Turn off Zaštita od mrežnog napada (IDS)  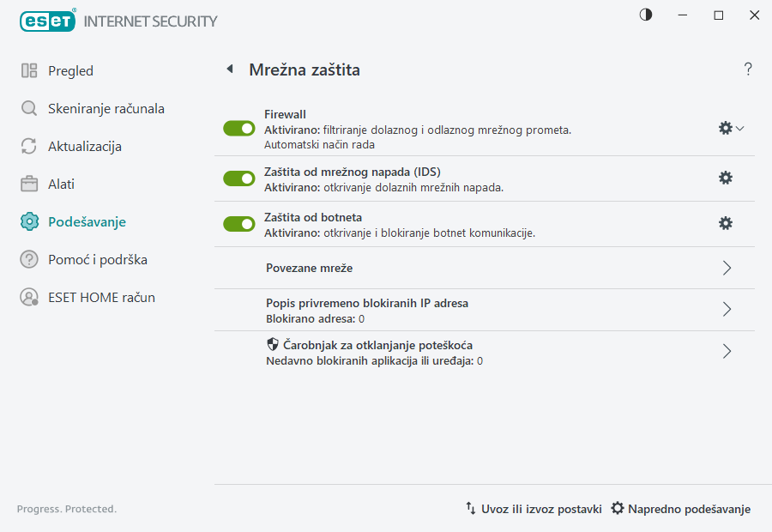(238, 178)
